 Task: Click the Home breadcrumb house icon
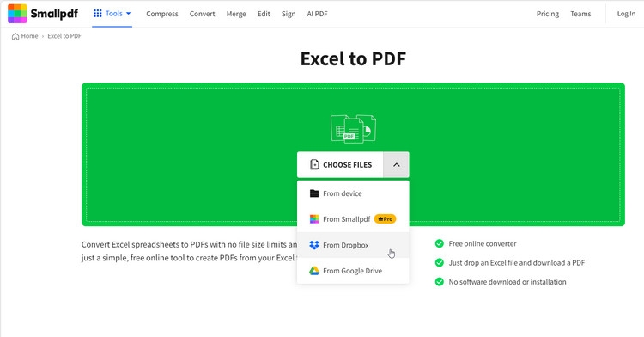click(15, 36)
